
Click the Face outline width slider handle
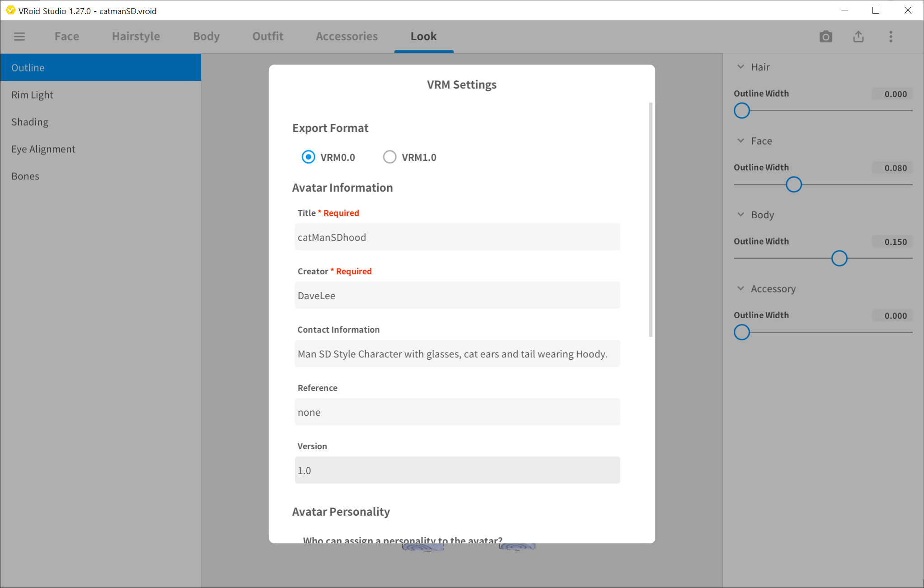coord(793,184)
